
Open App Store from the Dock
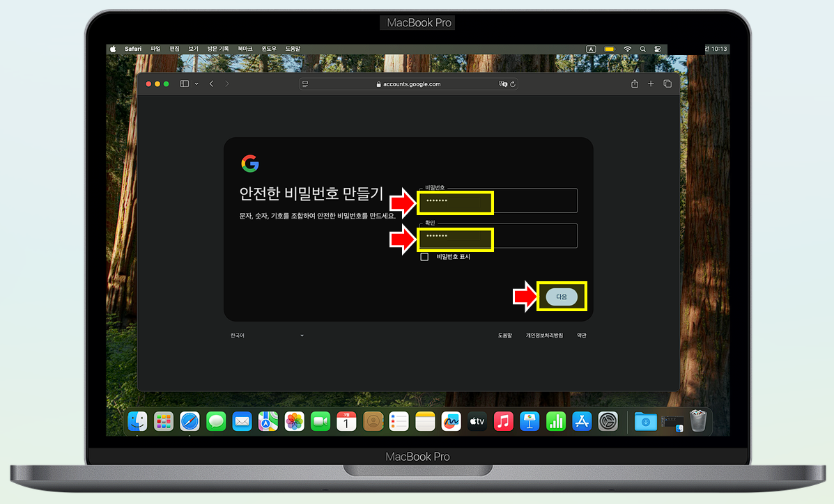pyautogui.click(x=582, y=422)
